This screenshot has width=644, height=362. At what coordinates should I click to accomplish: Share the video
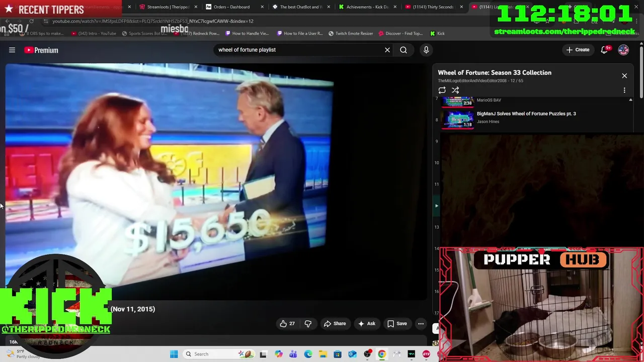pos(335,324)
